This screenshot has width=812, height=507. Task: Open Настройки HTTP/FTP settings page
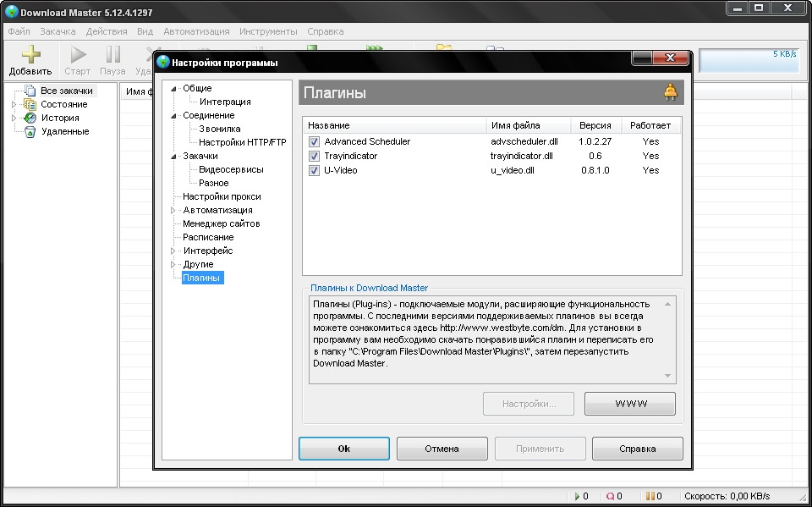(243, 142)
